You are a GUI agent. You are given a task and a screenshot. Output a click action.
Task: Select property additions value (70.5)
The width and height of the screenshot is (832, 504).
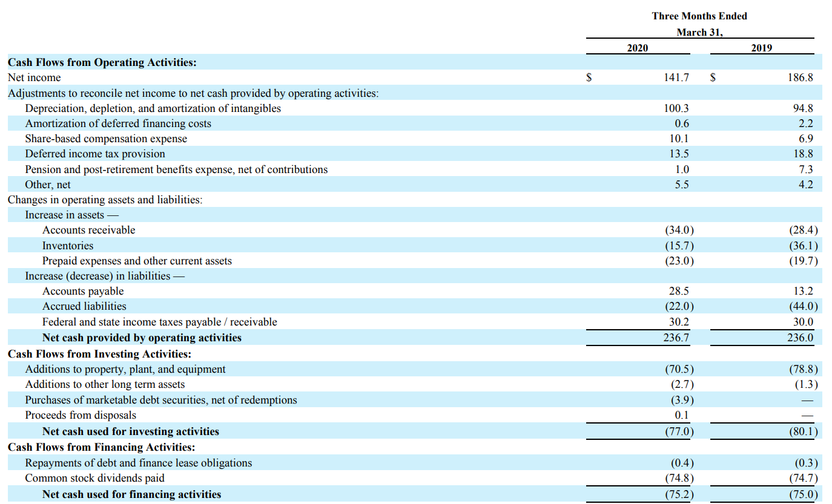(x=679, y=369)
